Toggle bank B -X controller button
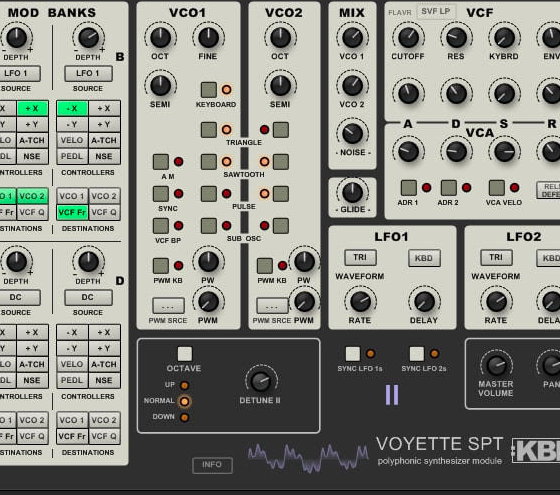This screenshot has height=495, width=560. pyautogui.click(x=72, y=108)
